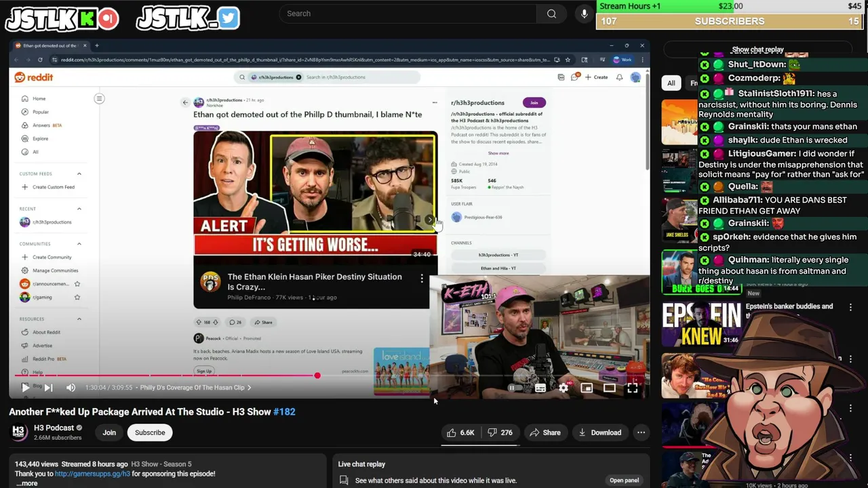The height and width of the screenshot is (488, 868).
Task: Click 'Show more' in subreddit description
Action: tap(498, 153)
